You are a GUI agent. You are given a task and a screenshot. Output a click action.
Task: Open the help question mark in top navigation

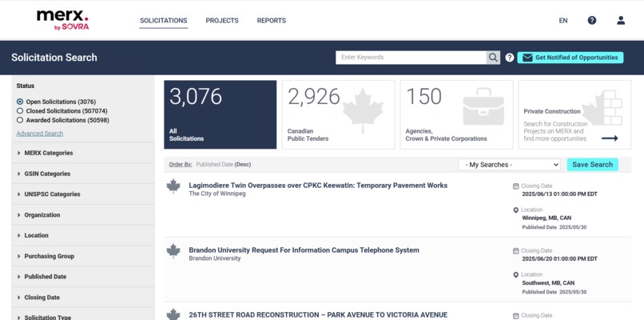(x=592, y=20)
